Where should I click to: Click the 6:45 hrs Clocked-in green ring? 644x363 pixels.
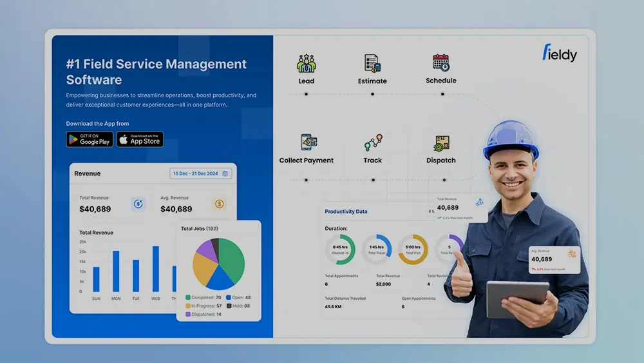(340, 250)
